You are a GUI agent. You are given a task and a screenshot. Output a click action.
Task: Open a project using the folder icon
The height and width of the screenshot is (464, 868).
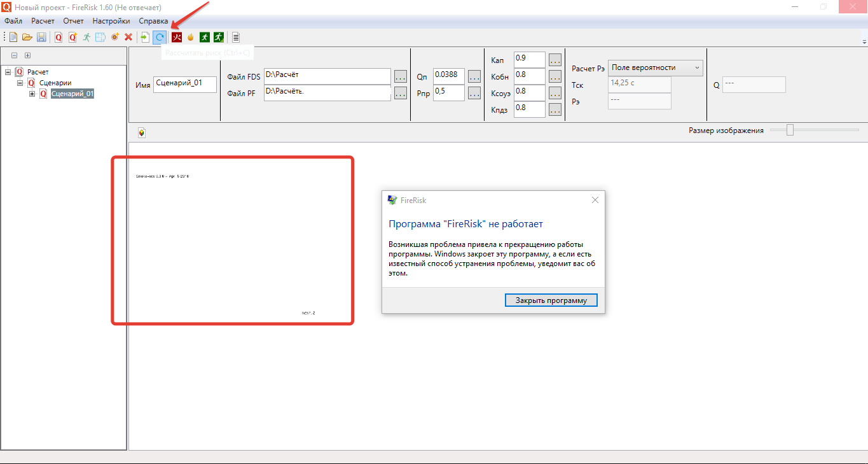(27, 37)
